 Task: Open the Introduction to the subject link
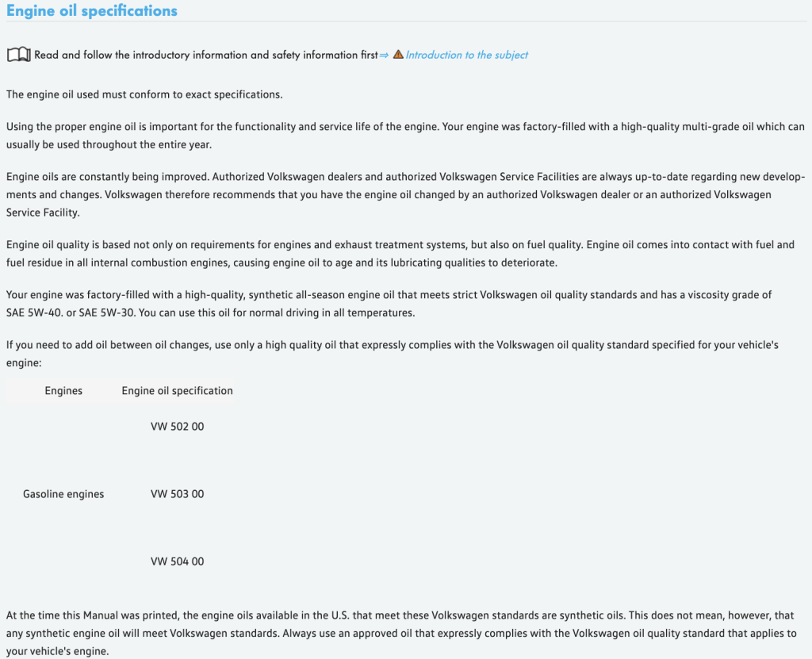[x=467, y=56]
